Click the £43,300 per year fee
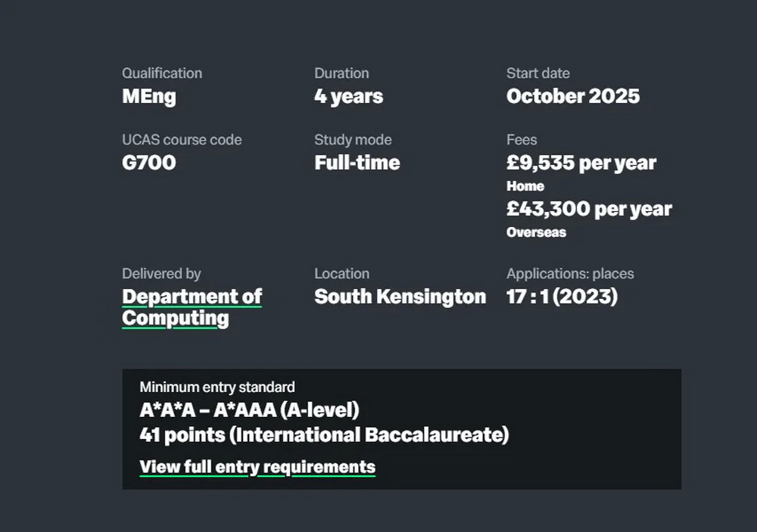 click(589, 209)
